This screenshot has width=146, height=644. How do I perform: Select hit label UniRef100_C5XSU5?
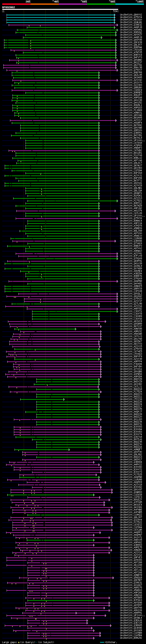click(x=131, y=50)
